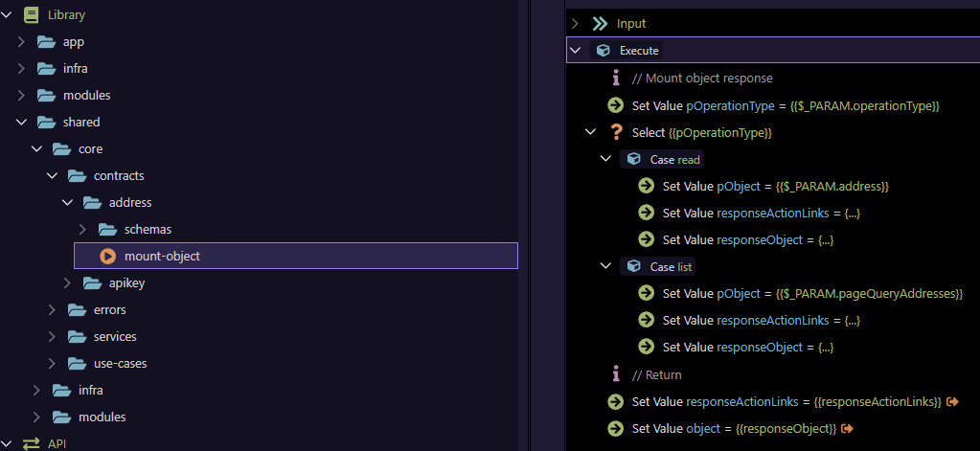Click the info icon beside Mount object response
Image resolution: width=980 pixels, height=451 pixels.
pyautogui.click(x=616, y=79)
